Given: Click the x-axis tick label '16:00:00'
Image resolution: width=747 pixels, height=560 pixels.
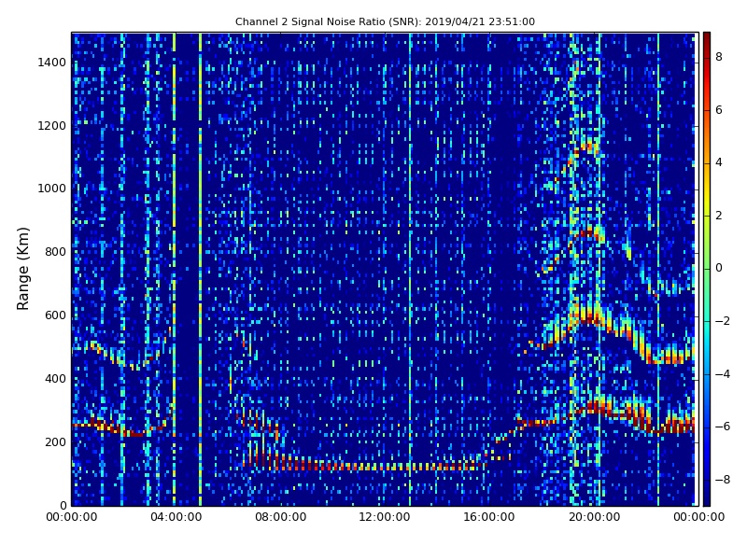Looking at the screenshot, I should coord(489,517).
